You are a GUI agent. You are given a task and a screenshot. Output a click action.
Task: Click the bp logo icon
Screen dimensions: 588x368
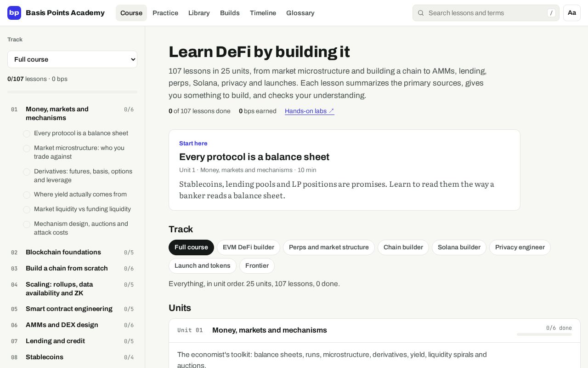pyautogui.click(x=14, y=13)
